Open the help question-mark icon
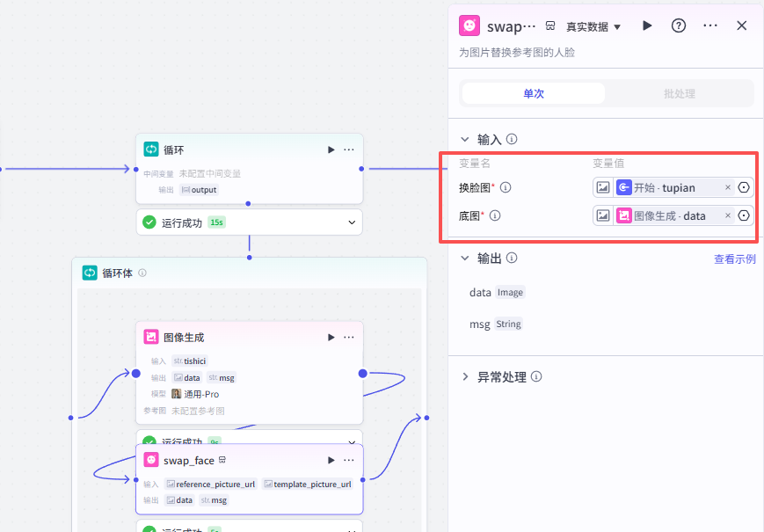 click(x=678, y=26)
